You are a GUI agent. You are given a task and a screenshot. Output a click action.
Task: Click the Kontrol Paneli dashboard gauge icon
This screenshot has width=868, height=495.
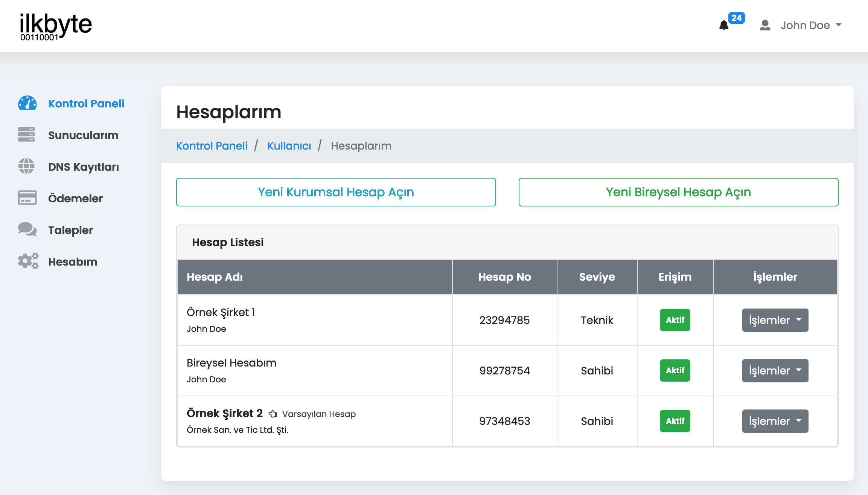27,103
